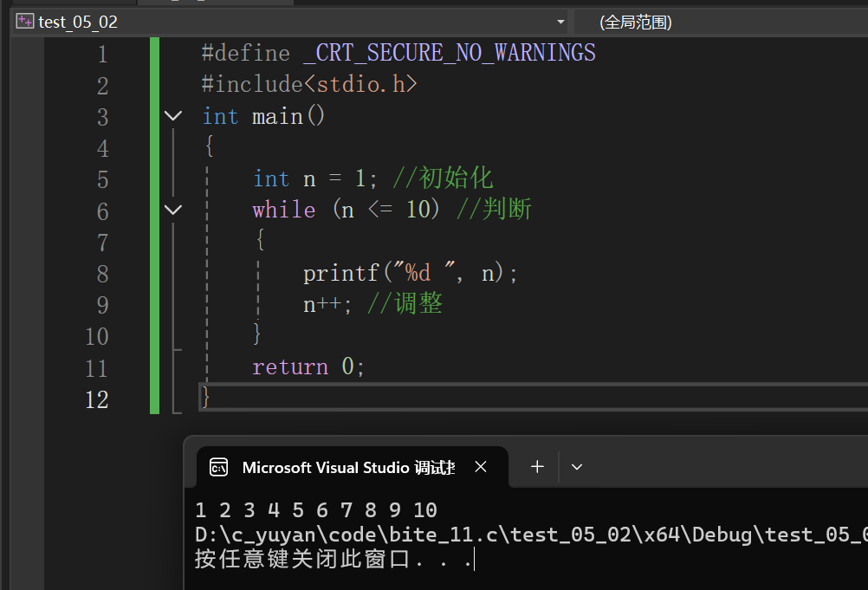Image resolution: width=868 pixels, height=590 pixels.
Task: Open the test_05_02 project scope dropdown
Action: [x=560, y=23]
